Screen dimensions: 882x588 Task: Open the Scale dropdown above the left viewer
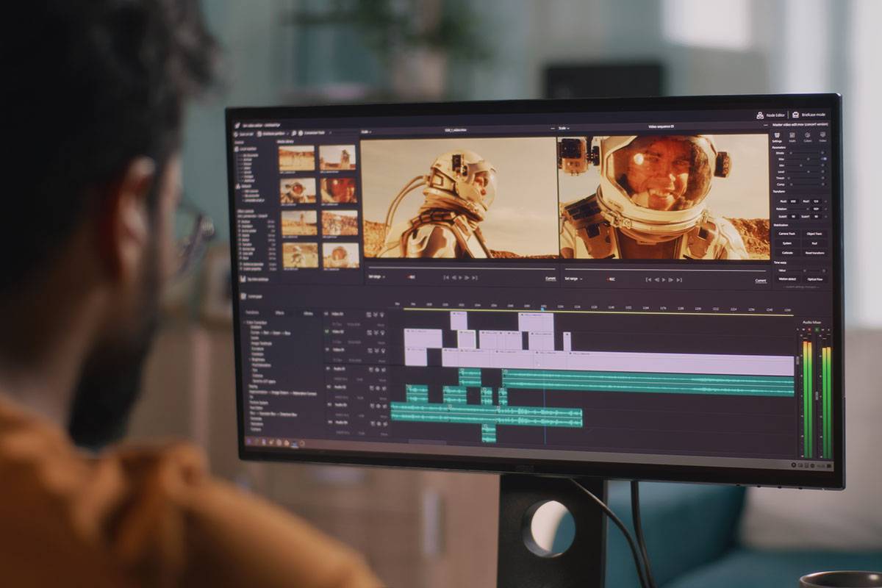point(364,130)
